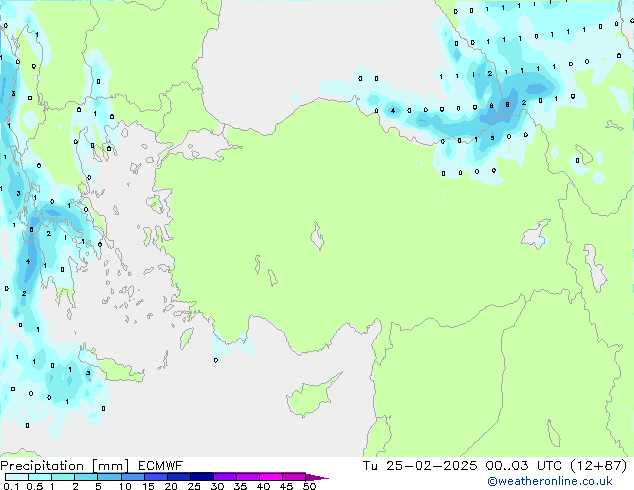Screen dimensions: 634x490
Task: Click the "50" legend scale label
Action: click(x=310, y=486)
